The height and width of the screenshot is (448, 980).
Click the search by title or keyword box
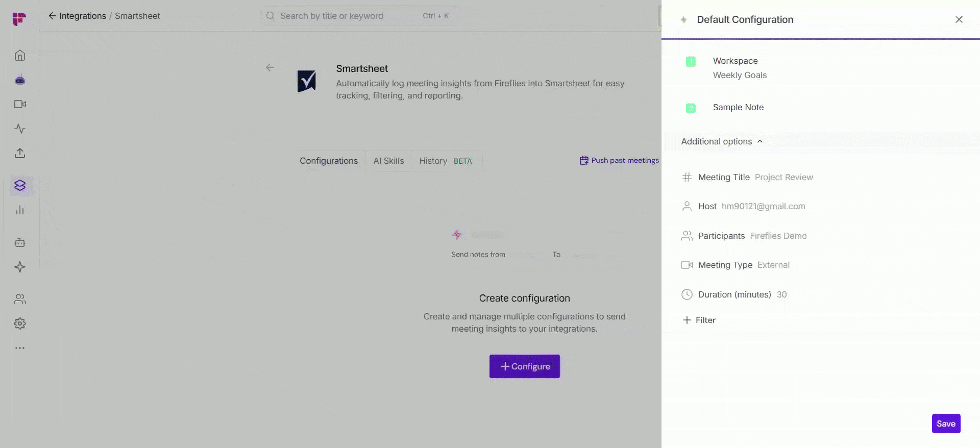click(358, 16)
